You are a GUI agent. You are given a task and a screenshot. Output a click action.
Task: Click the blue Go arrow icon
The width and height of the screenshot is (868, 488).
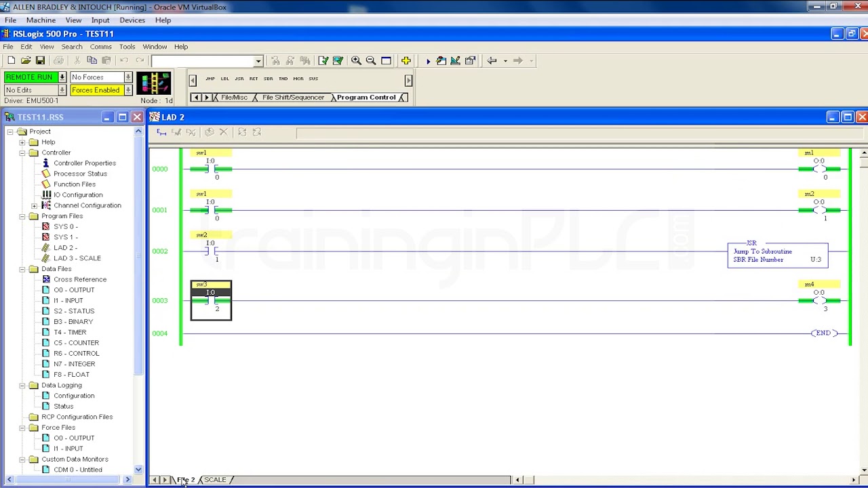(x=428, y=61)
